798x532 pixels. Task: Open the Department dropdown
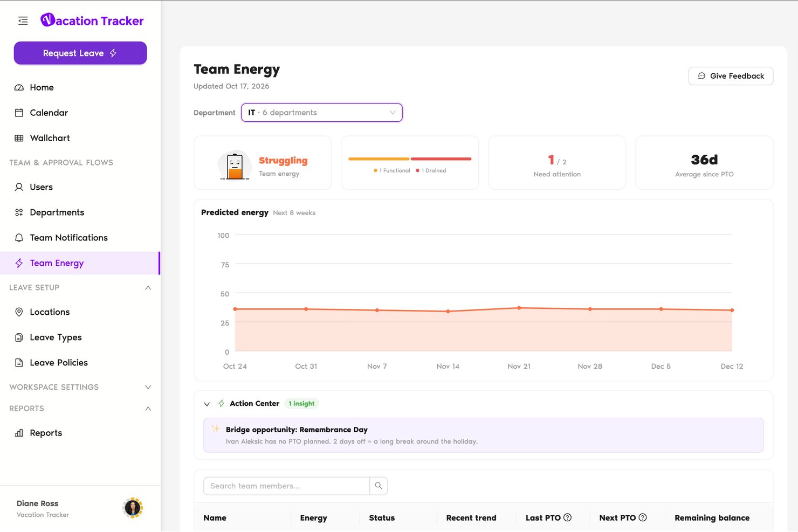click(322, 113)
